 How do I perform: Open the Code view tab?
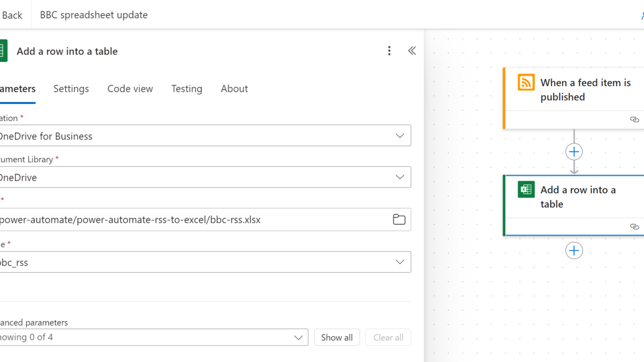[130, 88]
